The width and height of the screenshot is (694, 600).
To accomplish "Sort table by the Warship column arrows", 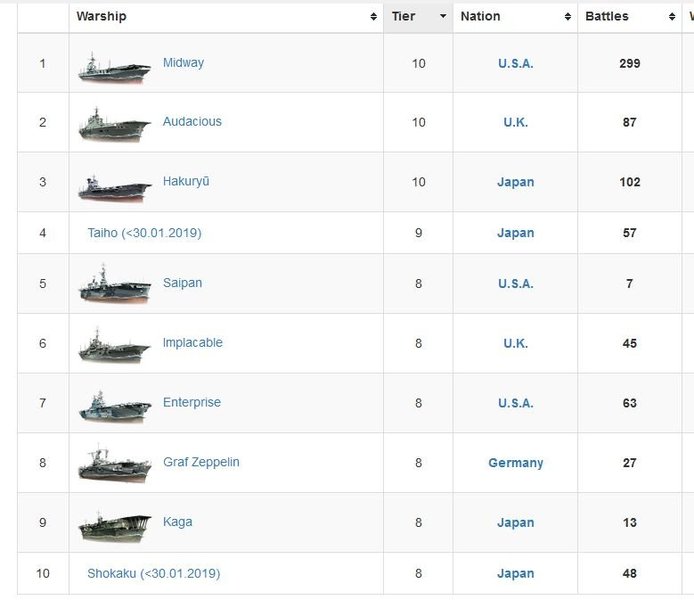I will tap(373, 17).
